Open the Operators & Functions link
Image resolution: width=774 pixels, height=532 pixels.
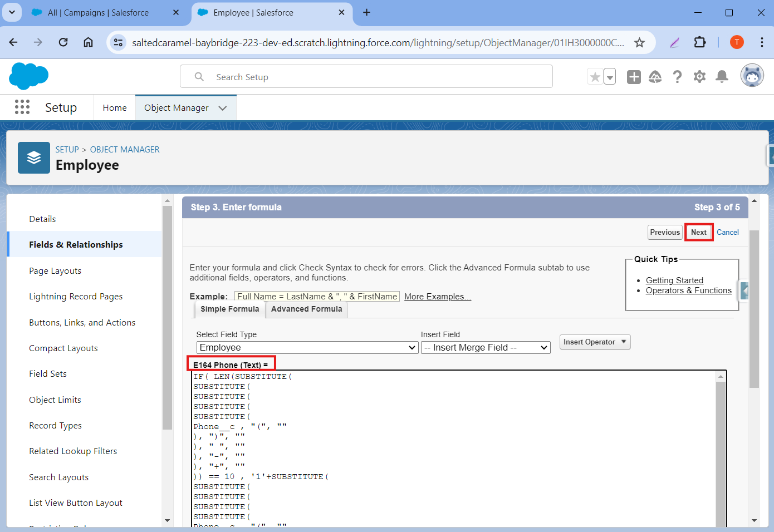(x=689, y=290)
